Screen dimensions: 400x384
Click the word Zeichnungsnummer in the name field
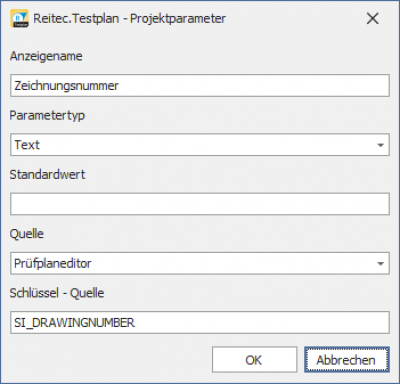point(66,86)
